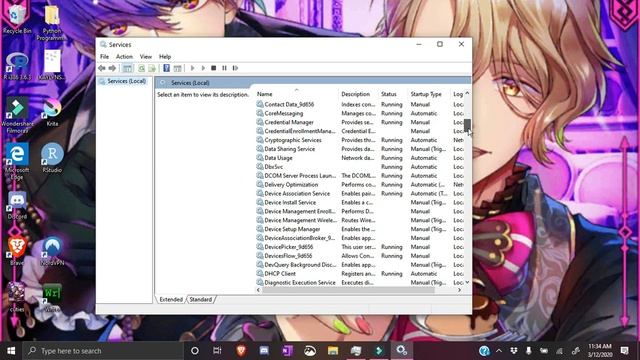Click the Microsoft Edge desktop icon
Image resolution: width=640 pixels, height=360 pixels.
coord(17,161)
